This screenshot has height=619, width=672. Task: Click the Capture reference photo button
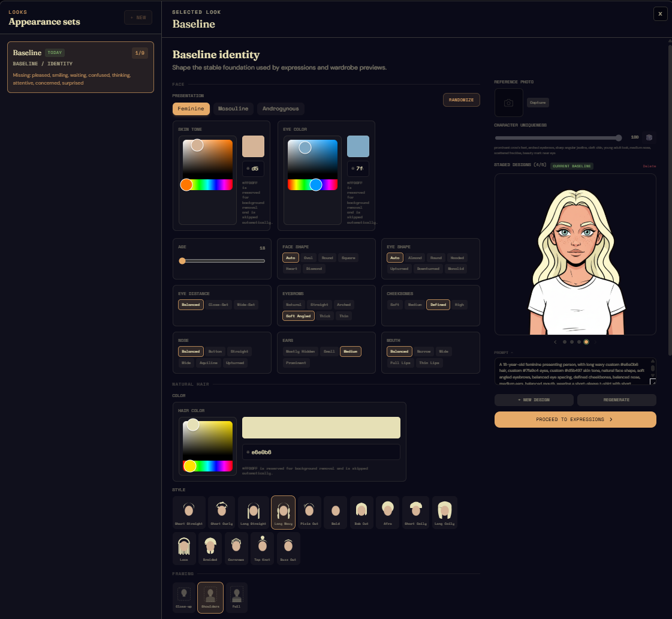point(538,103)
